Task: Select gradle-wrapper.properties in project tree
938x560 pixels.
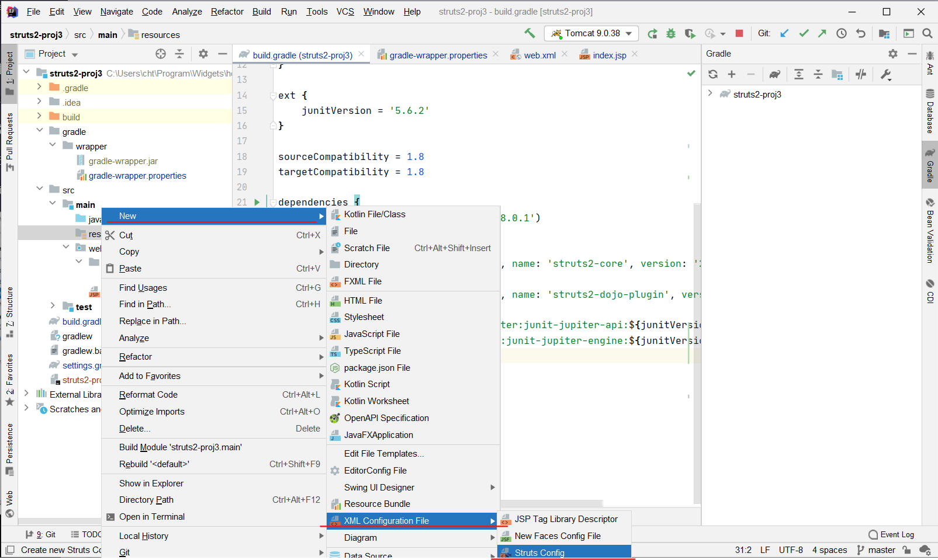Action: coord(137,175)
